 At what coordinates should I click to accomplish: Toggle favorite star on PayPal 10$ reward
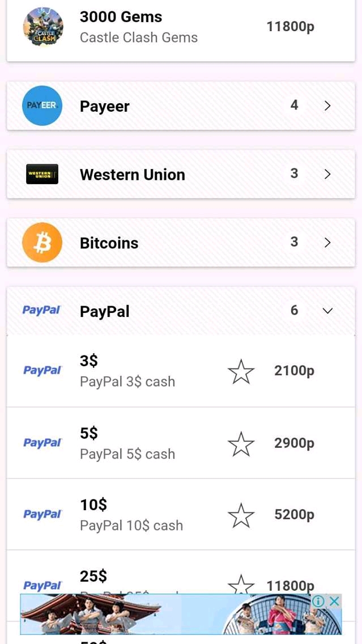tap(241, 515)
